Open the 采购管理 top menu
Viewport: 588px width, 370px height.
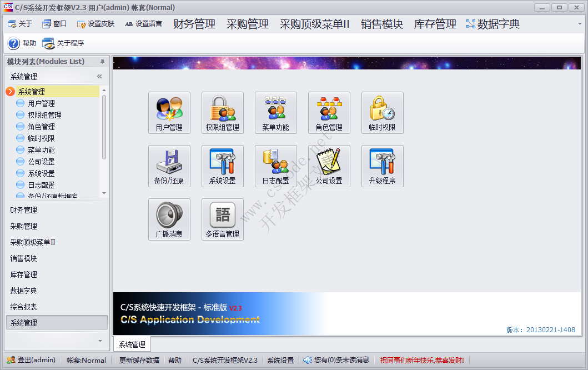[248, 24]
